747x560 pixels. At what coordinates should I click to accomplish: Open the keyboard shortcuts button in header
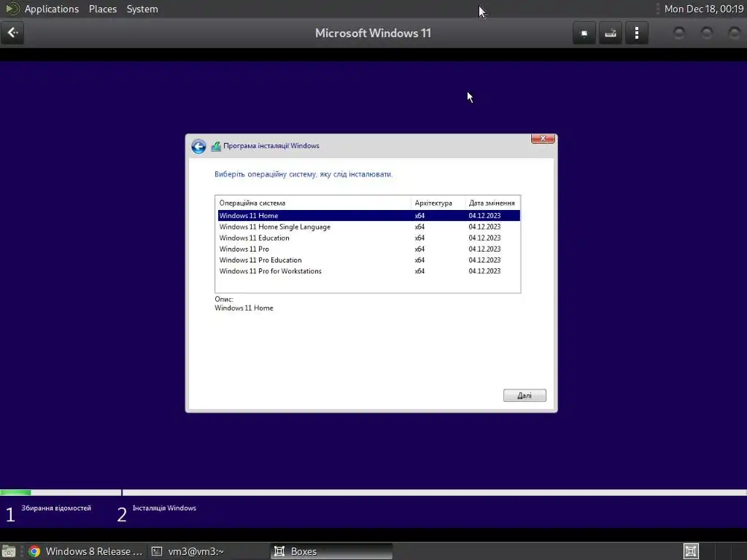(x=611, y=33)
